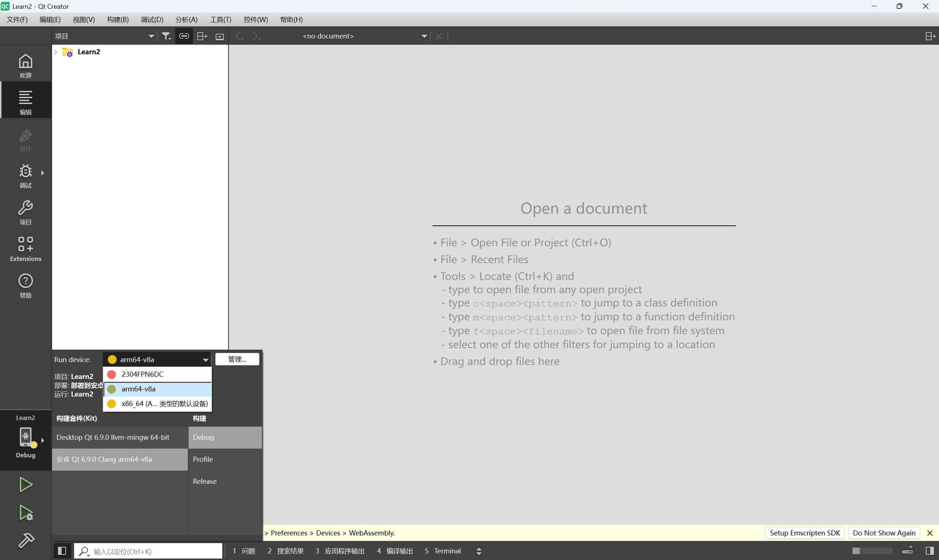Image resolution: width=939 pixels, height=560 pixels.
Task: Select device 2304FPN6DC from list
Action: coord(157,374)
